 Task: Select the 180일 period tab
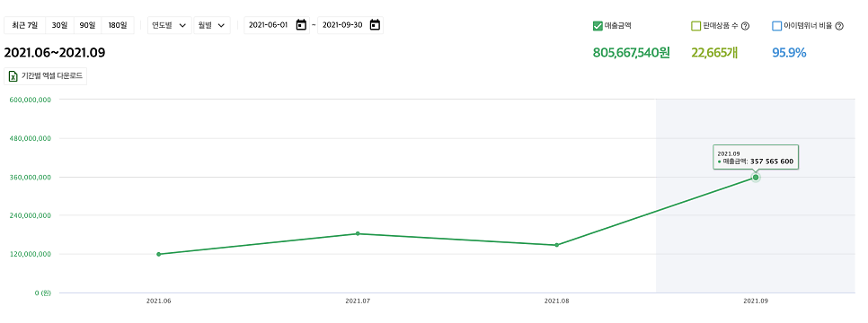[118, 25]
